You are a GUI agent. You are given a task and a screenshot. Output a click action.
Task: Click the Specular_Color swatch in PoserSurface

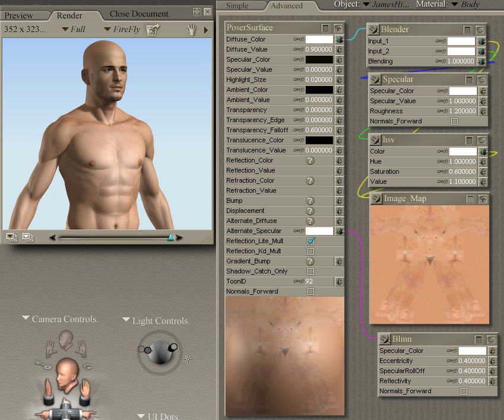(319, 60)
